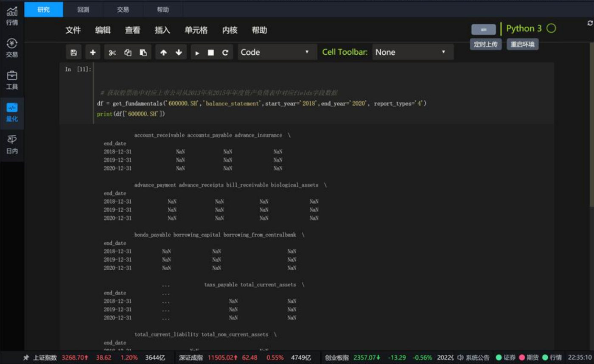Viewport: 594px width, 364px height.
Task: Run the current cell with the play icon
Action: (x=197, y=53)
